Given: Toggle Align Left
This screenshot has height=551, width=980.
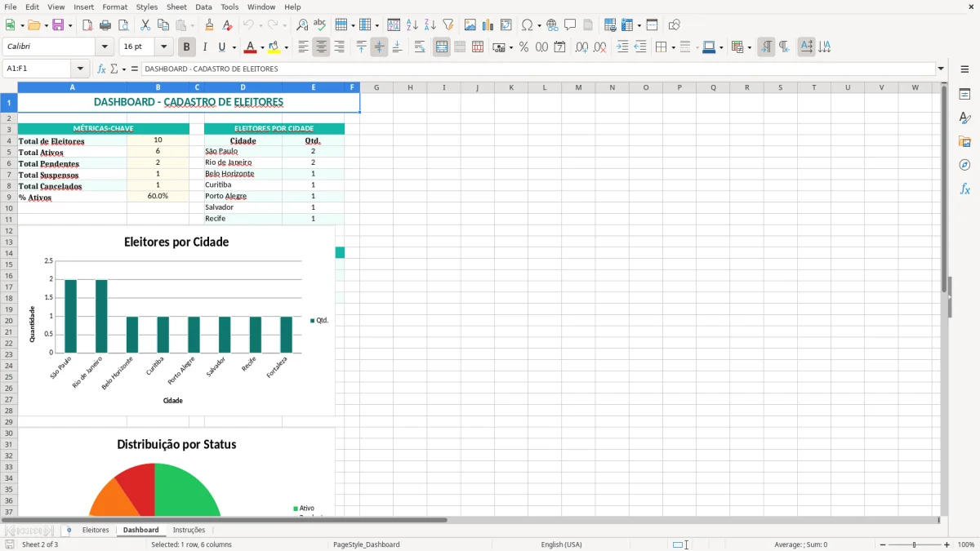Looking at the screenshot, I should (303, 47).
